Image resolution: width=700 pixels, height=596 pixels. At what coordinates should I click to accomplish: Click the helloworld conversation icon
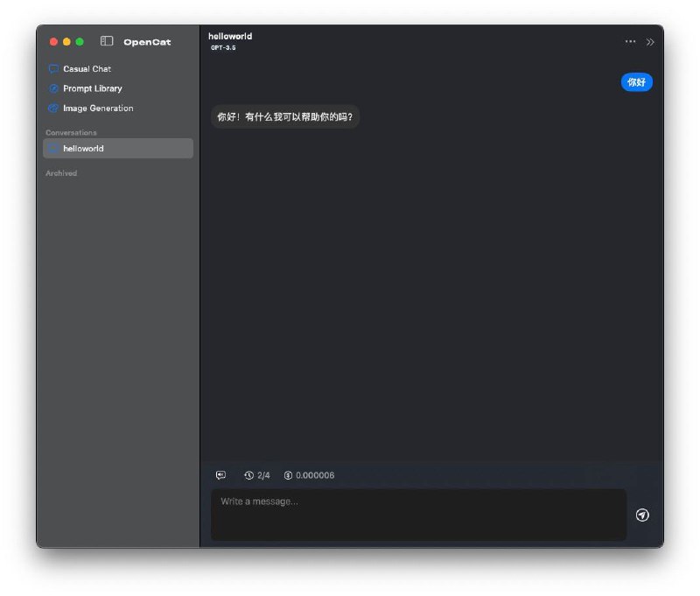53,148
